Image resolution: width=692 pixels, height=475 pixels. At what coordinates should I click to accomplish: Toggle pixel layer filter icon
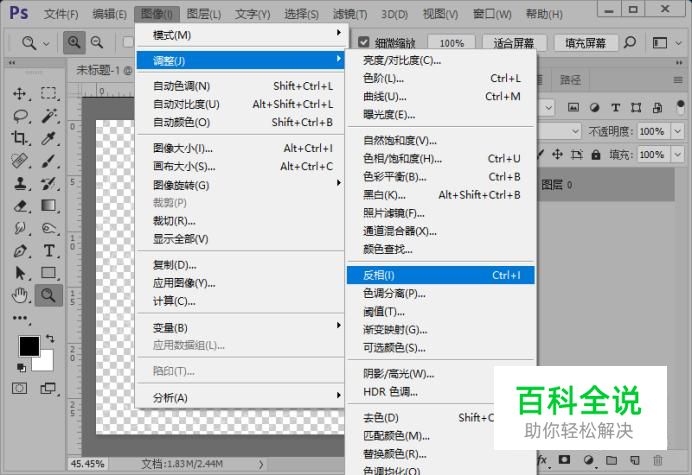pyautogui.click(x=573, y=107)
